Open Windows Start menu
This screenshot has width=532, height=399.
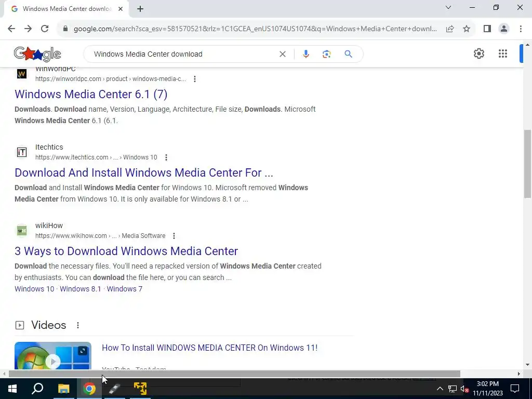12,389
